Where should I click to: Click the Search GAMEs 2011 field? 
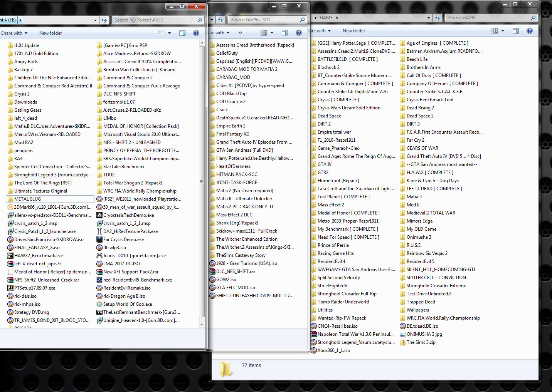[267, 20]
